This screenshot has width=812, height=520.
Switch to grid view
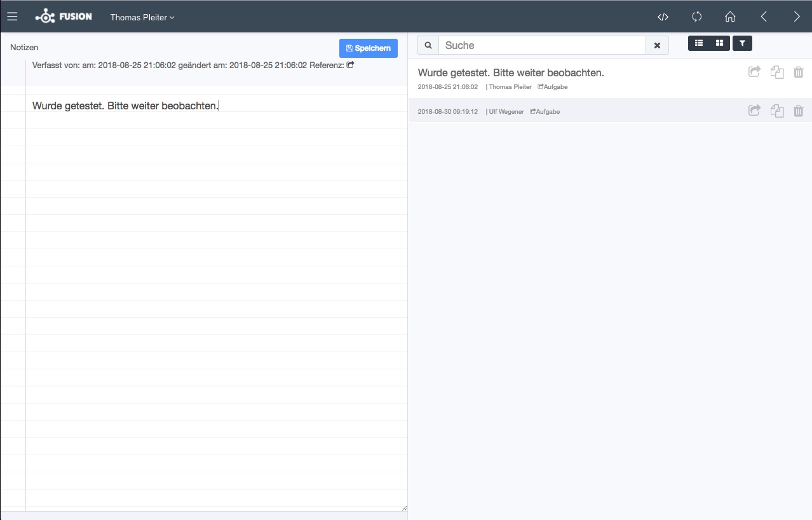pyautogui.click(x=719, y=43)
